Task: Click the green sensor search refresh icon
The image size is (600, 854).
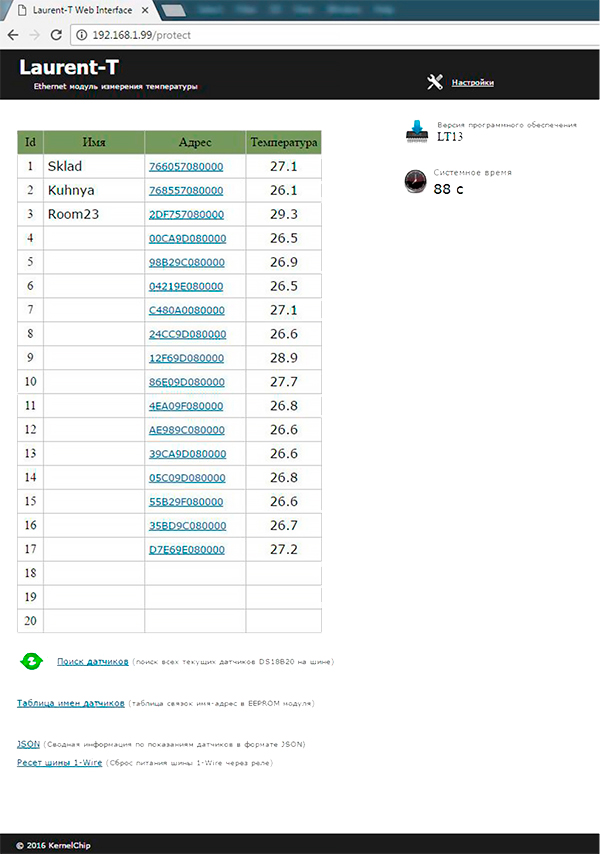Action: click(32, 661)
